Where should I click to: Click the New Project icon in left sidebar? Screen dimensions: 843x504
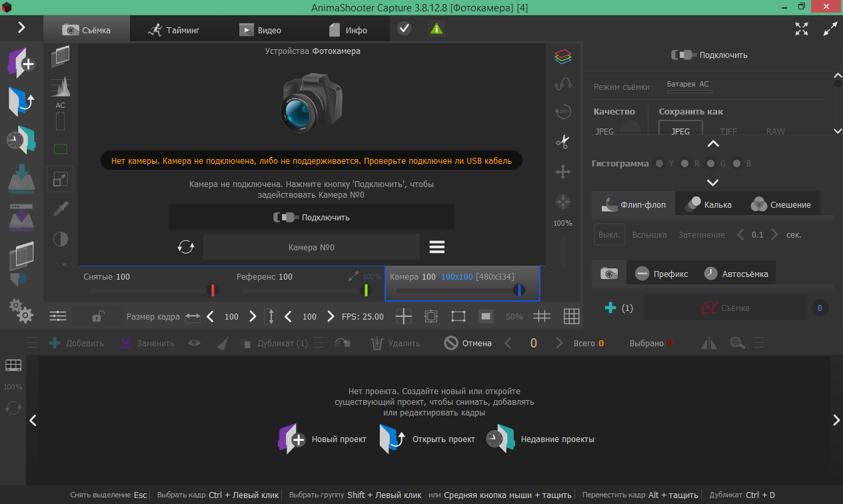point(21,63)
